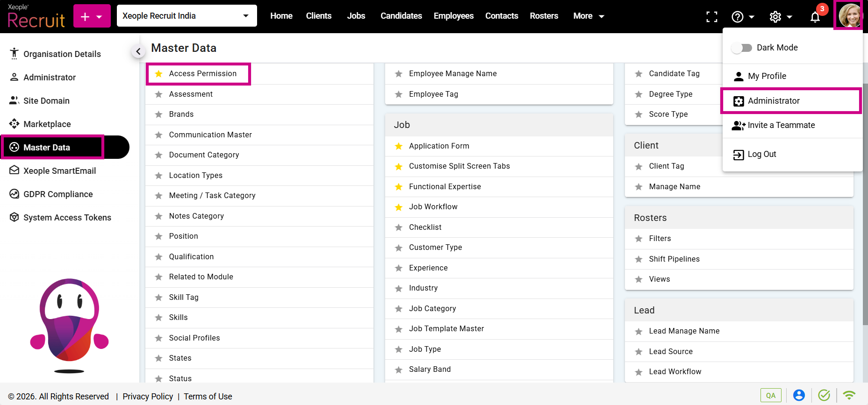Enter fullscreen using the expand icon
This screenshot has width=868, height=405.
[711, 17]
